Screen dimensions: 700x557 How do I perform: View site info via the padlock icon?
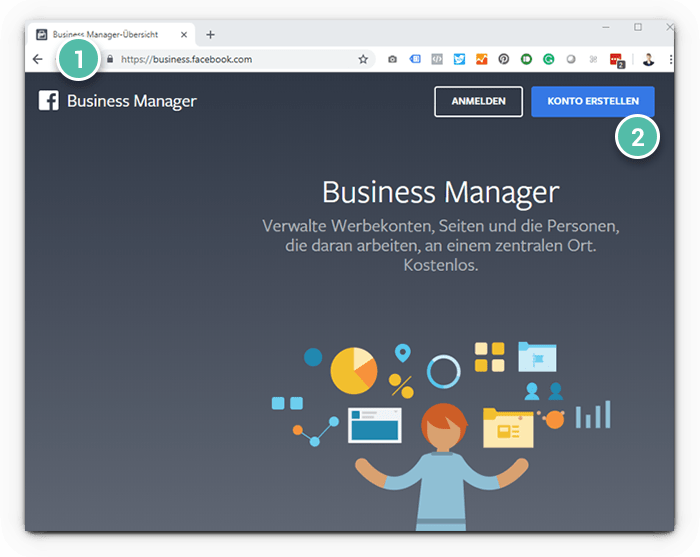tap(110, 60)
